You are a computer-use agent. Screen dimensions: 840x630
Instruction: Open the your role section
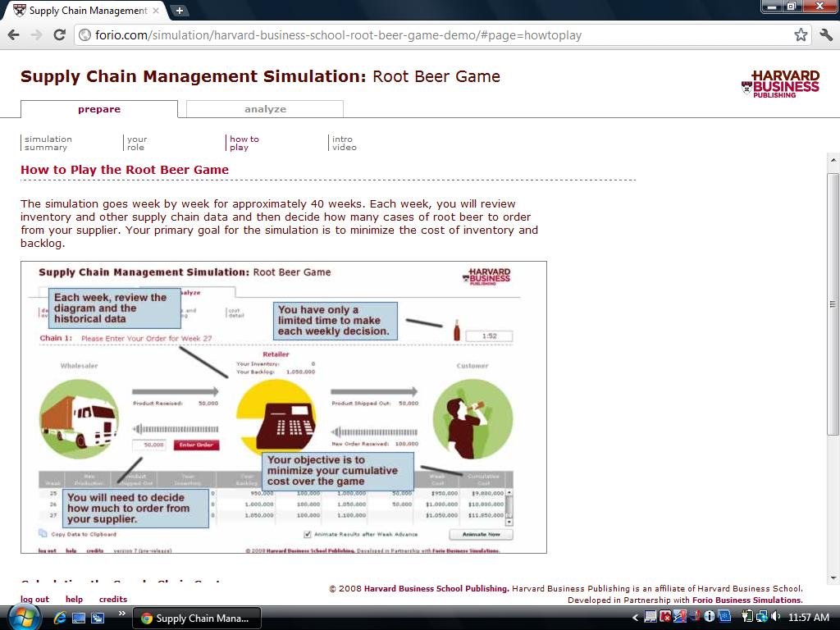coord(137,143)
